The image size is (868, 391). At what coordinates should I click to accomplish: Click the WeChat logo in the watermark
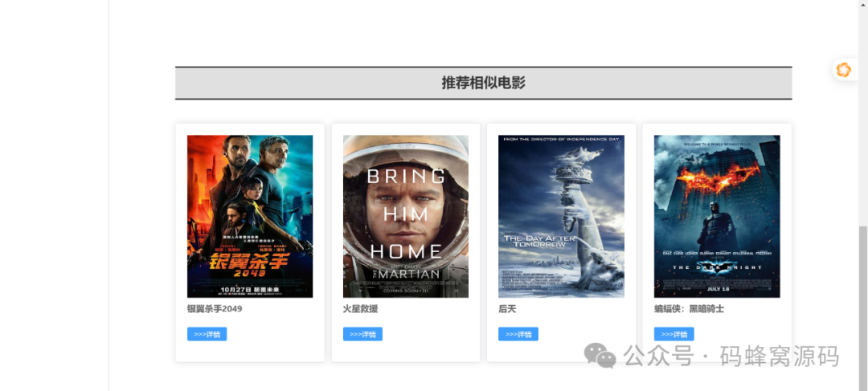(600, 355)
